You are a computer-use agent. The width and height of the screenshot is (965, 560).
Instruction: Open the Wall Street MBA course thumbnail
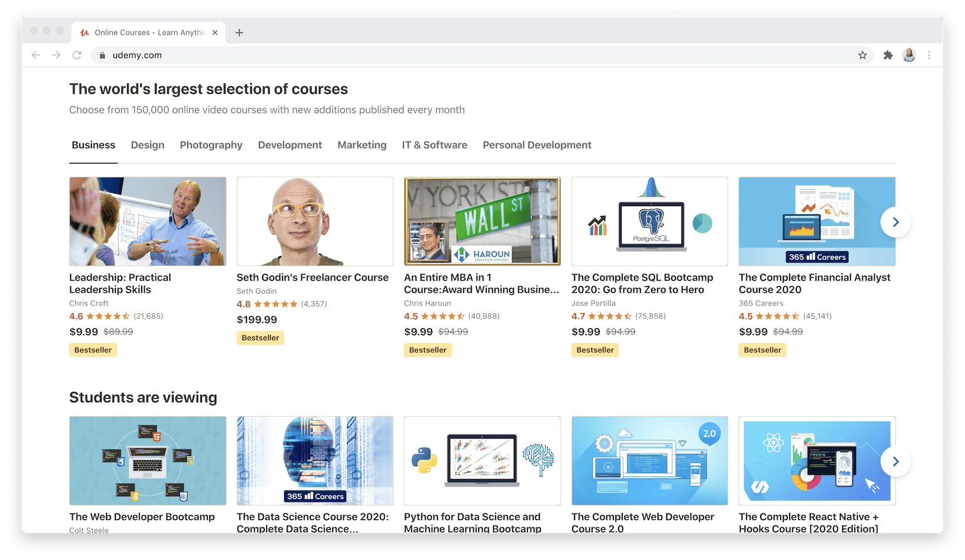482,221
